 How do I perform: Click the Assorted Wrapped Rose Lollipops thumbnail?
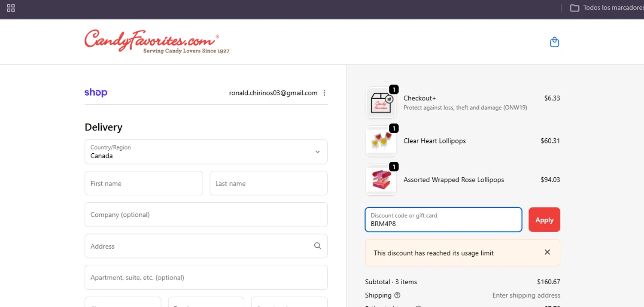click(381, 180)
